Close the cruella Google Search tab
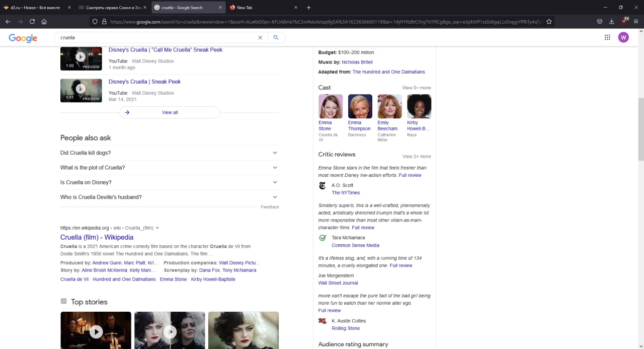Viewport: 644px width, 349px height. pyautogui.click(x=220, y=8)
